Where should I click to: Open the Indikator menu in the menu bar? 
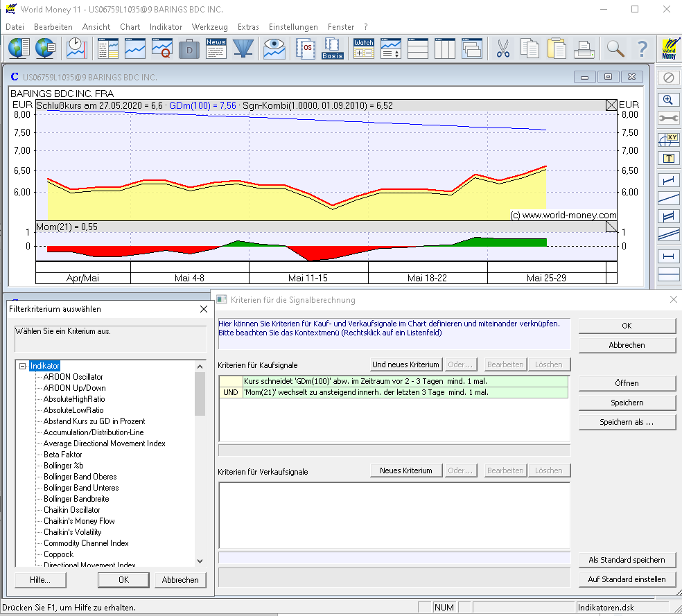pos(166,27)
